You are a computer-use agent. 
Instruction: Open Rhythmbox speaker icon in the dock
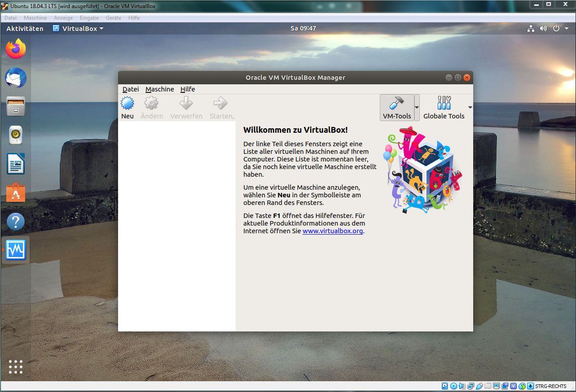(x=16, y=135)
